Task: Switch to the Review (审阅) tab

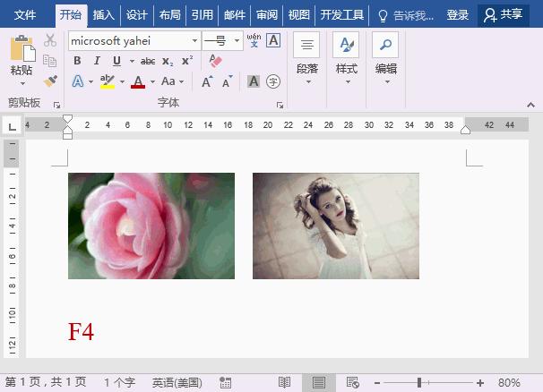Action: point(267,15)
